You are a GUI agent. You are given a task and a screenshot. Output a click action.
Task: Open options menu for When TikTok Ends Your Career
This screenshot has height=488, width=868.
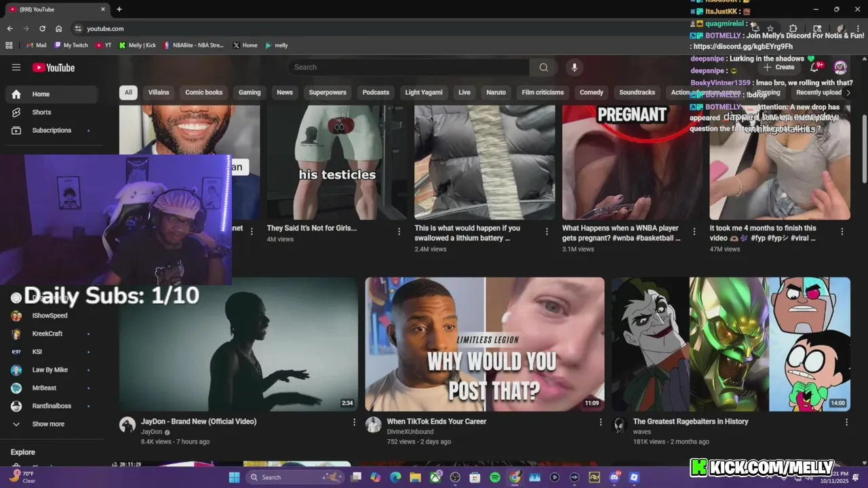click(600, 422)
